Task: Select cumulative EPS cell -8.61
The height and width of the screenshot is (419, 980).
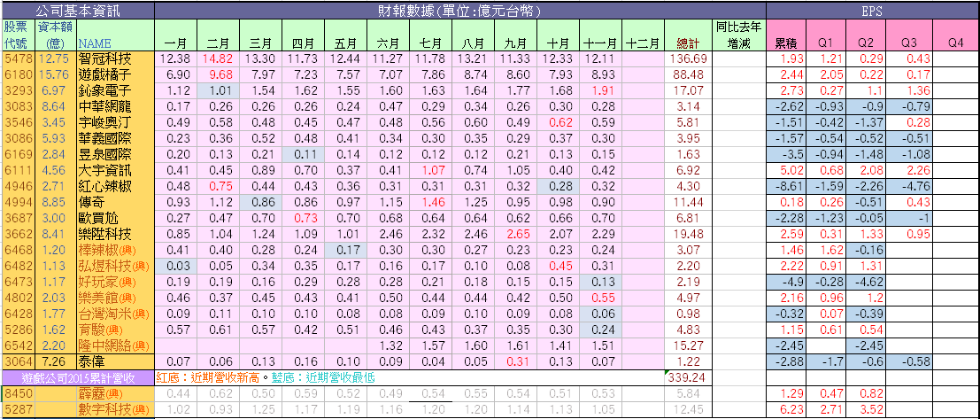Action: pyautogui.click(x=785, y=185)
